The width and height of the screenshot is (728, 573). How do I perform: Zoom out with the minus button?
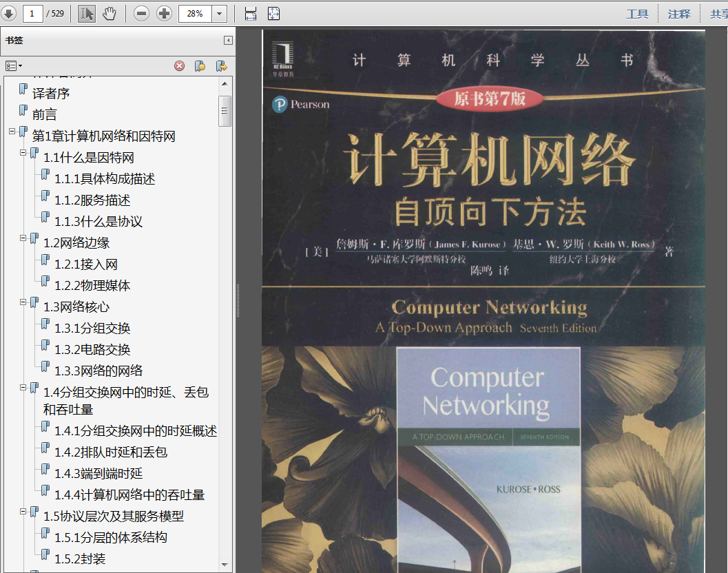pos(141,14)
